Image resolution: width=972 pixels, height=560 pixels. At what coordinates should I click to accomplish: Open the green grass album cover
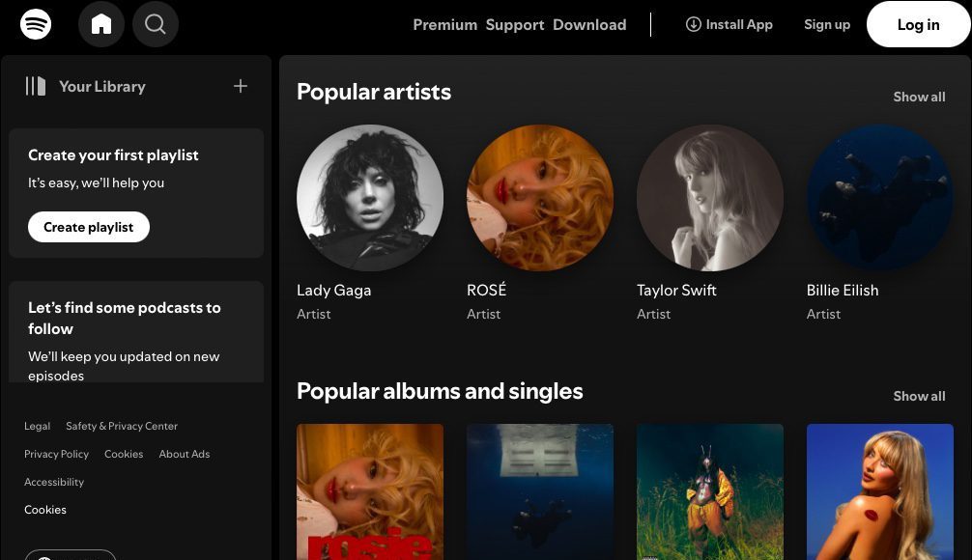click(710, 491)
